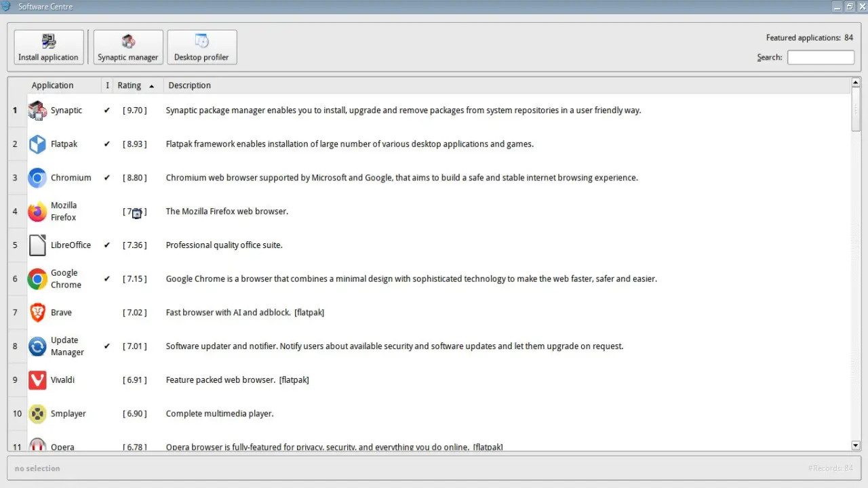
Task: Click the "Opera" application name
Action: tap(62, 447)
